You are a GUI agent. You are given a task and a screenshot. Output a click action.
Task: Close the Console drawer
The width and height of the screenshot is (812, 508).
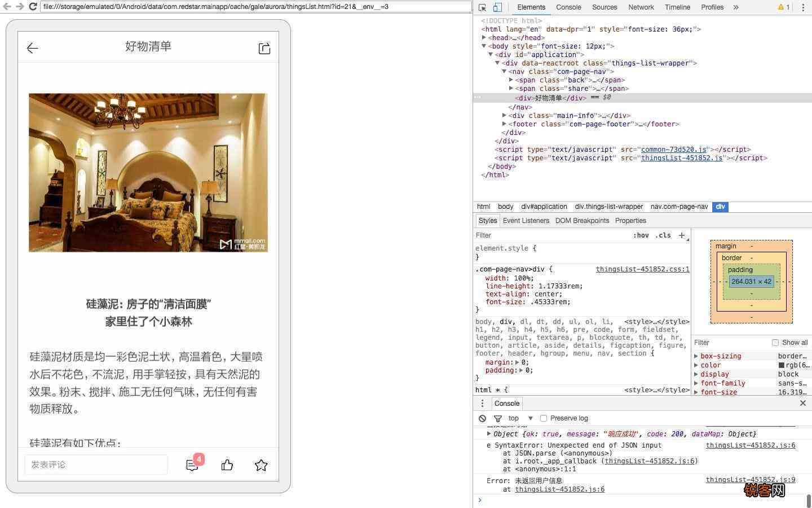803,404
